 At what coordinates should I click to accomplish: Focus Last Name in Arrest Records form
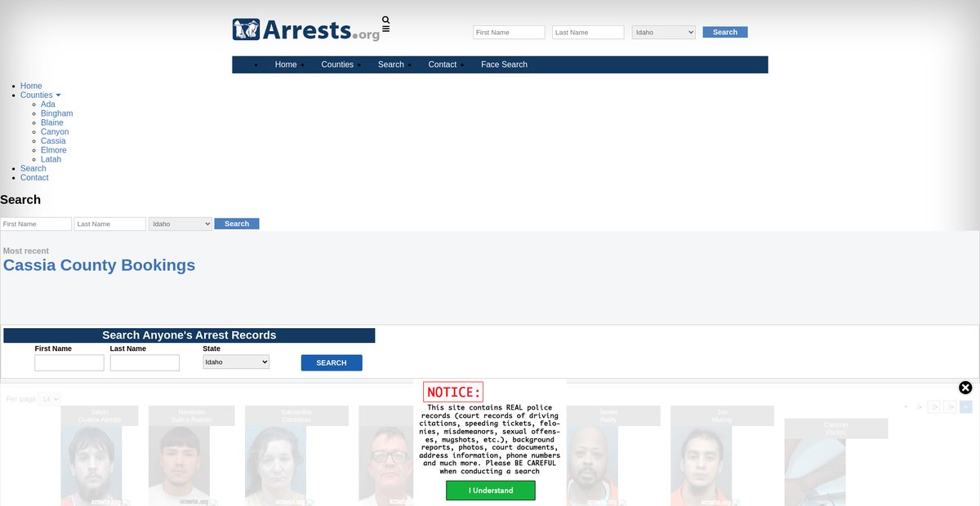click(x=145, y=362)
